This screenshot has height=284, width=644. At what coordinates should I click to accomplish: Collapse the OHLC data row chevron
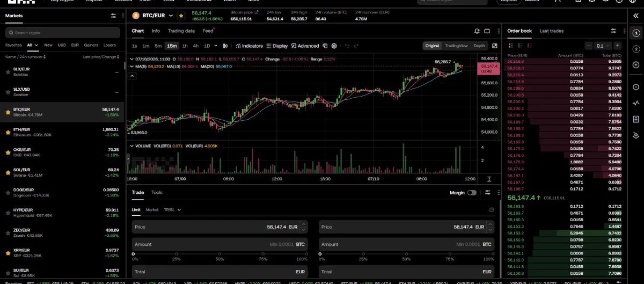[132, 58]
